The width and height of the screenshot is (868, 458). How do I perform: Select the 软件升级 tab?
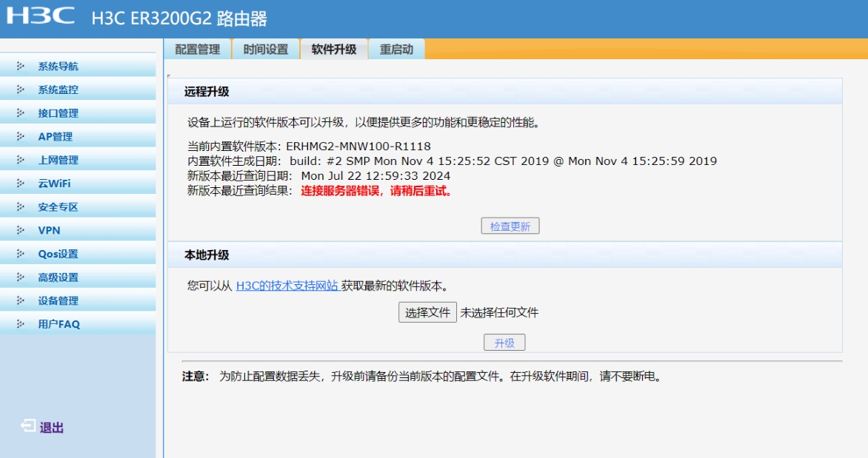334,50
